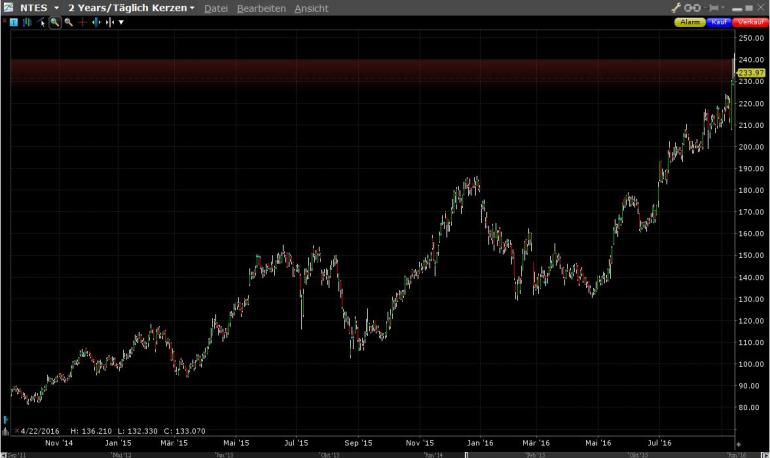770x458 pixels.
Task: Click the chain link grouping icon
Action: [692, 8]
